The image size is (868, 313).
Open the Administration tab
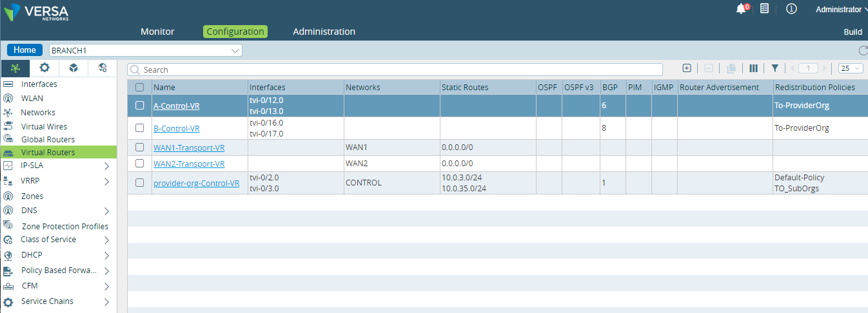coord(324,32)
